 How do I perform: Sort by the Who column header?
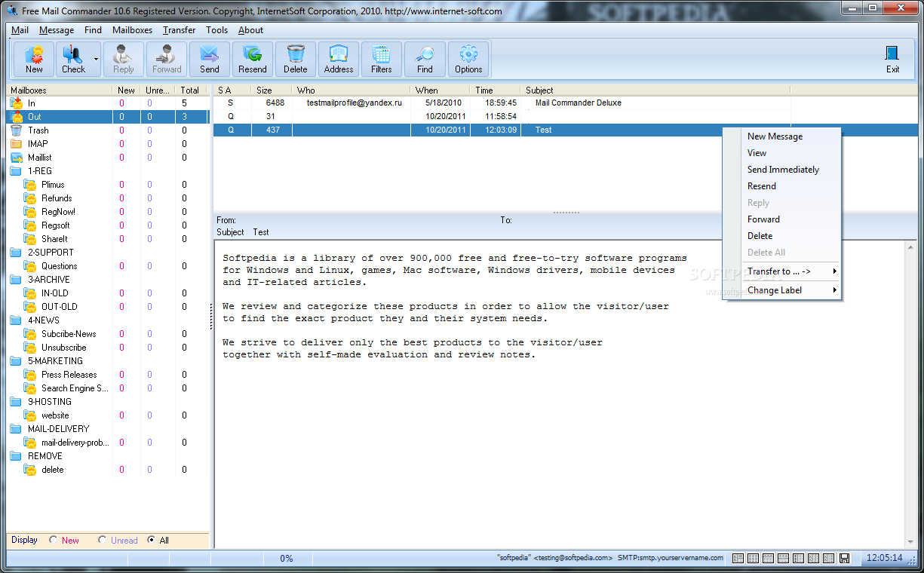point(351,90)
